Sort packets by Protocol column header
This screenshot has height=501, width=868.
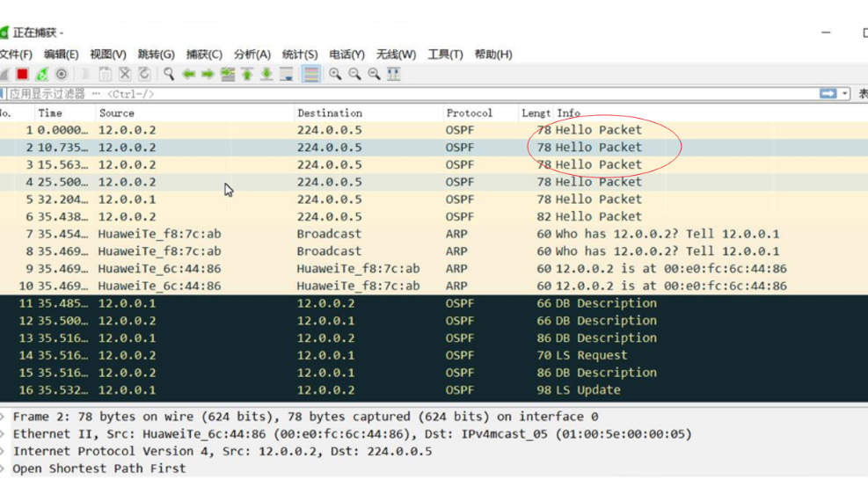click(x=470, y=113)
